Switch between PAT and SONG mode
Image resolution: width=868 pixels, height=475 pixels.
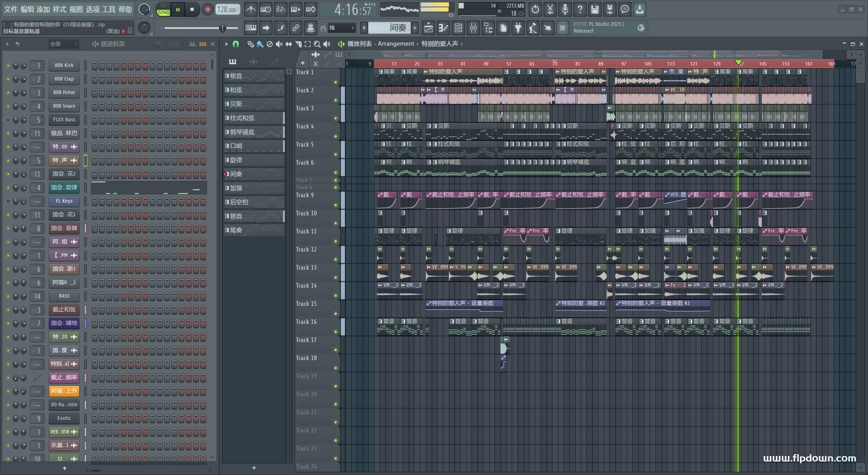coord(163,9)
